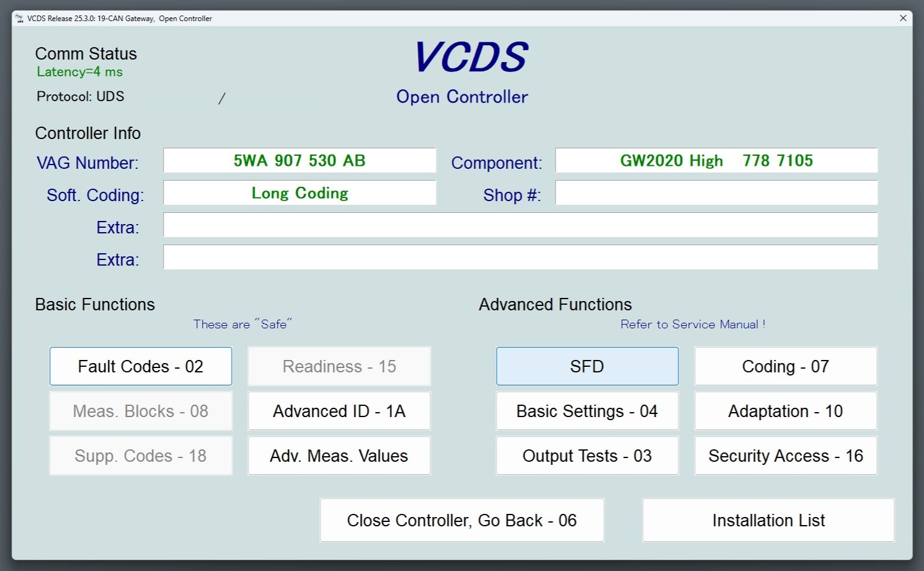Image resolution: width=924 pixels, height=571 pixels.
Task: Click the Refer to Service Manual ! note
Action: (x=693, y=324)
